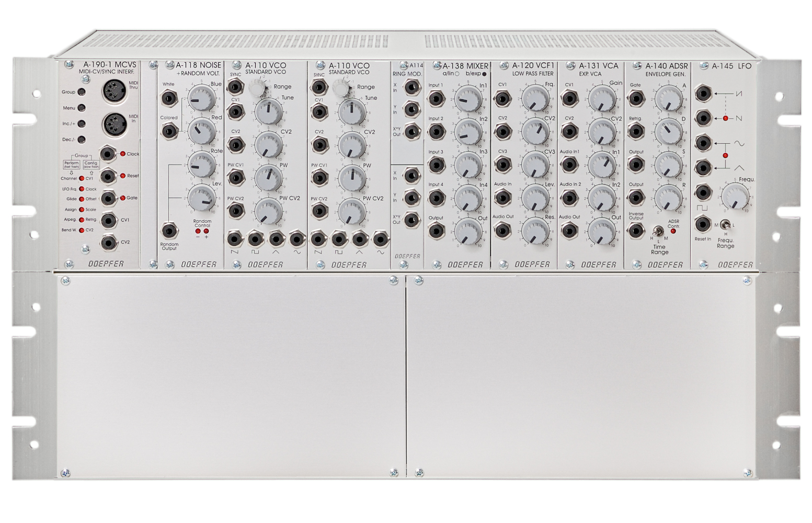812x523 pixels.
Task: Click the MIDI In socket on the A-190-1
Action: (x=113, y=124)
